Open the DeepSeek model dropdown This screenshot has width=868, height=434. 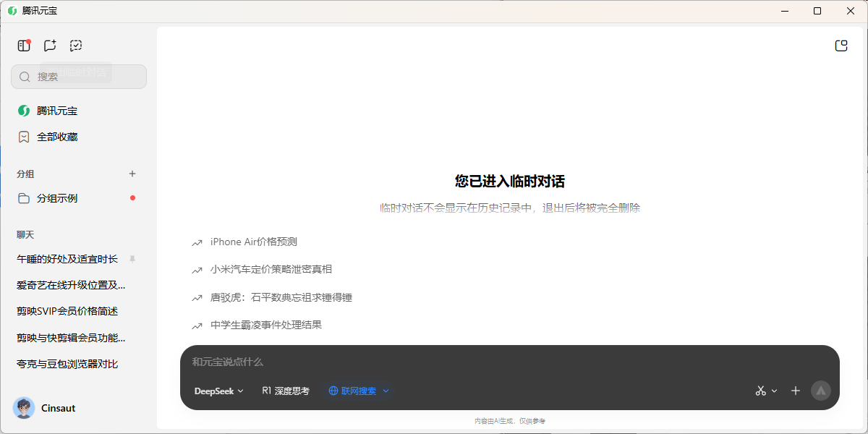pyautogui.click(x=218, y=391)
